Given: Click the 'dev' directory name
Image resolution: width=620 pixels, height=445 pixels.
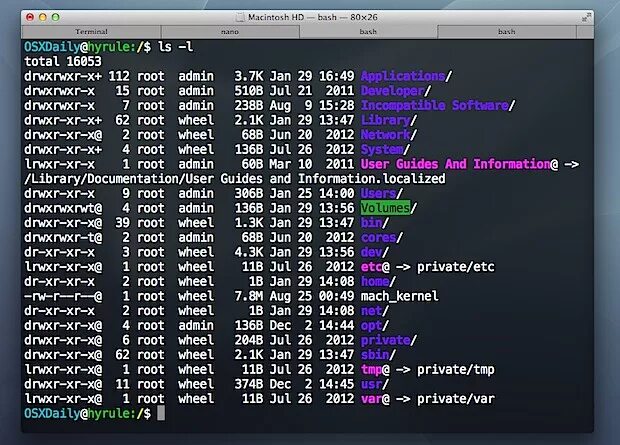Looking at the screenshot, I should pyautogui.click(x=371, y=252).
